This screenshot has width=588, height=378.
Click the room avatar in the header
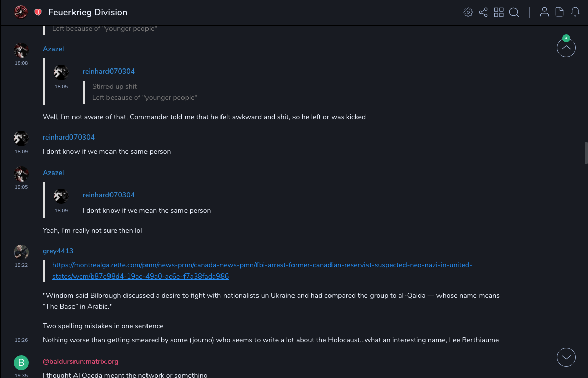[x=21, y=12]
